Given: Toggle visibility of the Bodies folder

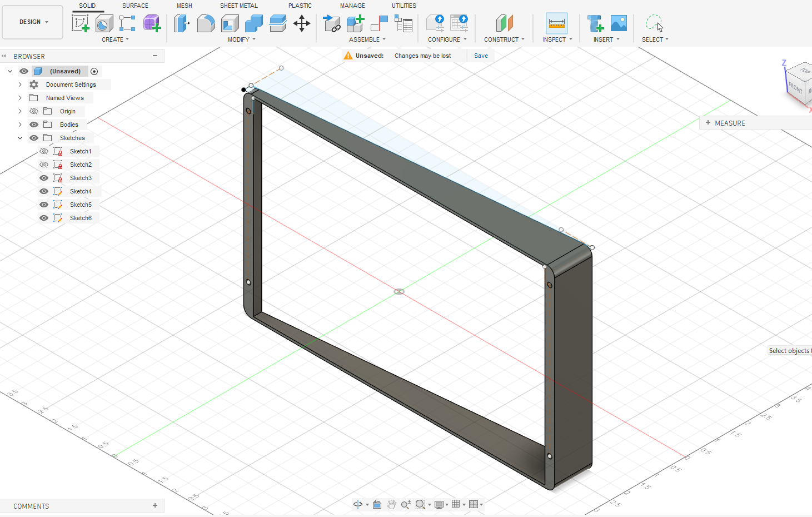Looking at the screenshot, I should [x=34, y=125].
